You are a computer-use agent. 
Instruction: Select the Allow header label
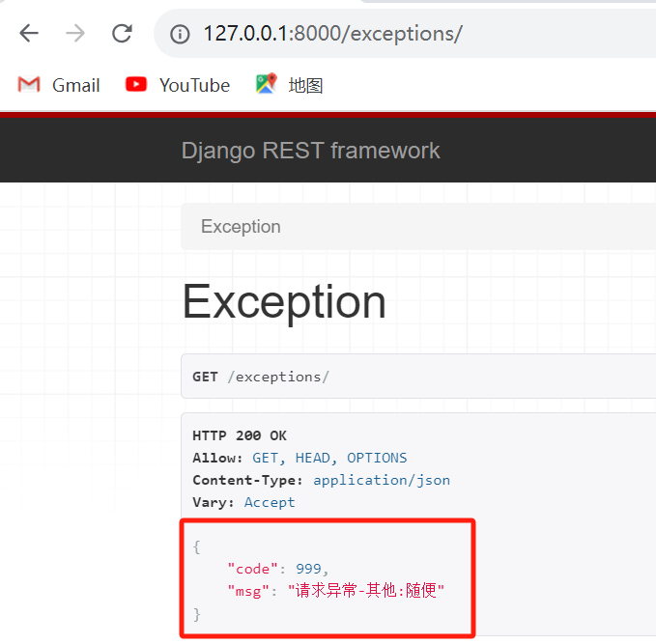pyautogui.click(x=217, y=458)
